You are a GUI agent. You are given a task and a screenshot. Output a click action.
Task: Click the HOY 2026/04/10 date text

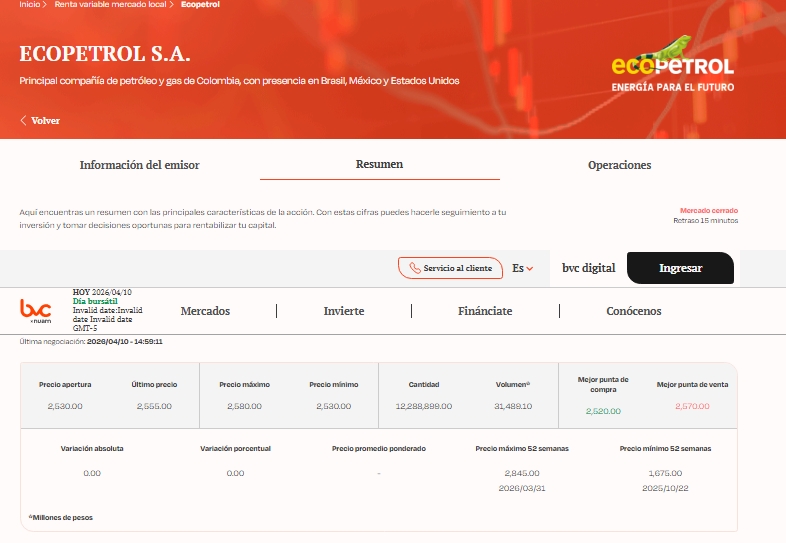pyautogui.click(x=102, y=292)
